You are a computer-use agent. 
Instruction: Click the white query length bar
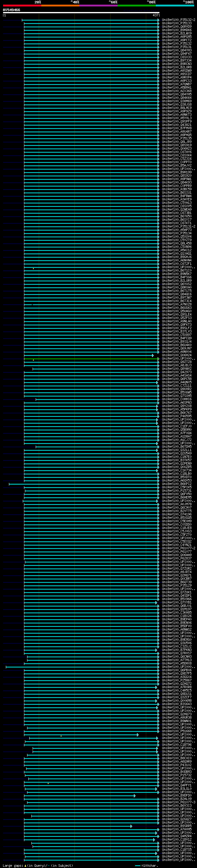tap(81, 13)
